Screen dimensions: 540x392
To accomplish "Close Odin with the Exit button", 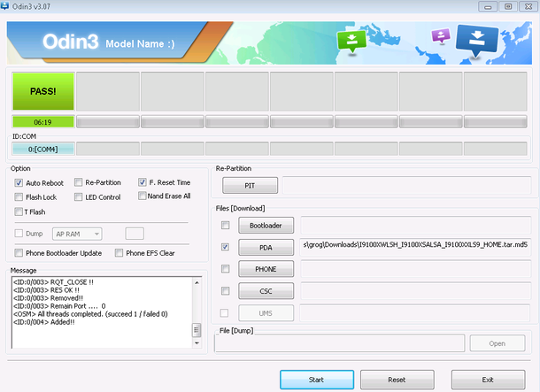I will (486, 379).
